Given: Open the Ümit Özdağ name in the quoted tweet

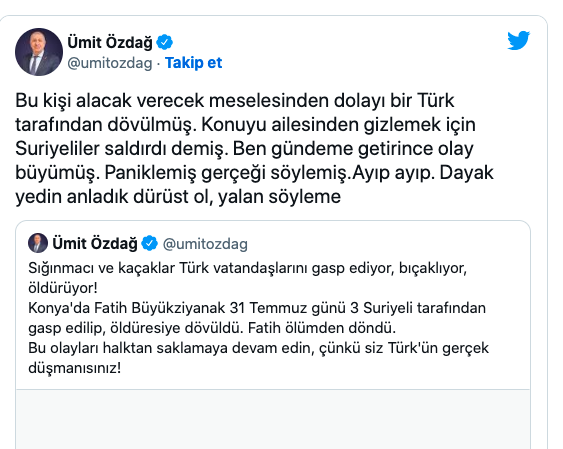Looking at the screenshot, I should [x=95, y=243].
